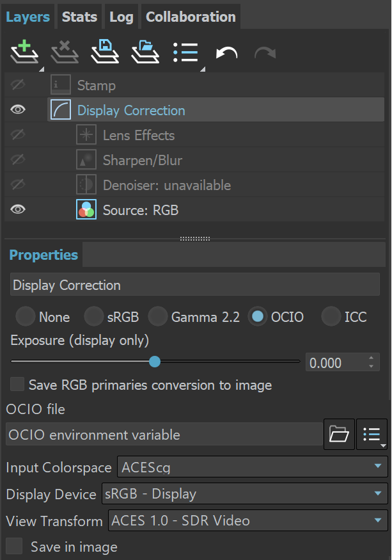Switch to the Stats tab
The width and height of the screenshot is (392, 560).
pyautogui.click(x=79, y=17)
